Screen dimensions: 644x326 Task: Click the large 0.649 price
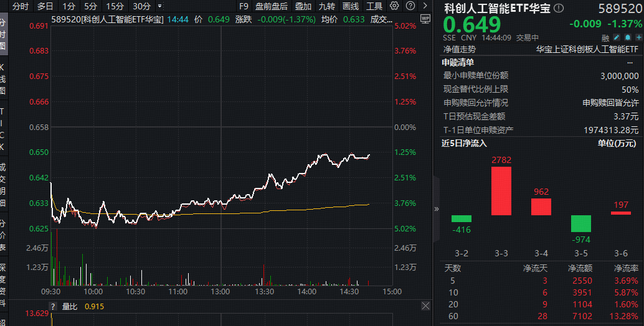(472, 24)
